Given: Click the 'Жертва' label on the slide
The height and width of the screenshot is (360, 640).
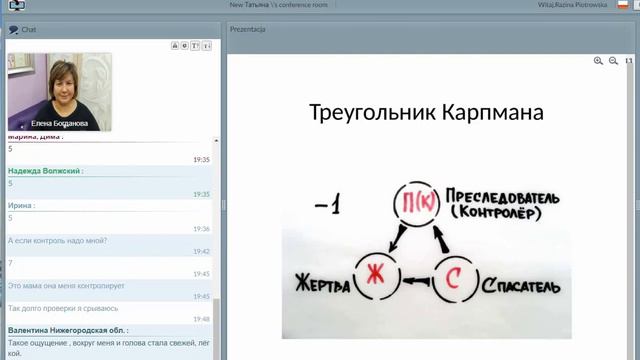Looking at the screenshot, I should click(x=323, y=283).
